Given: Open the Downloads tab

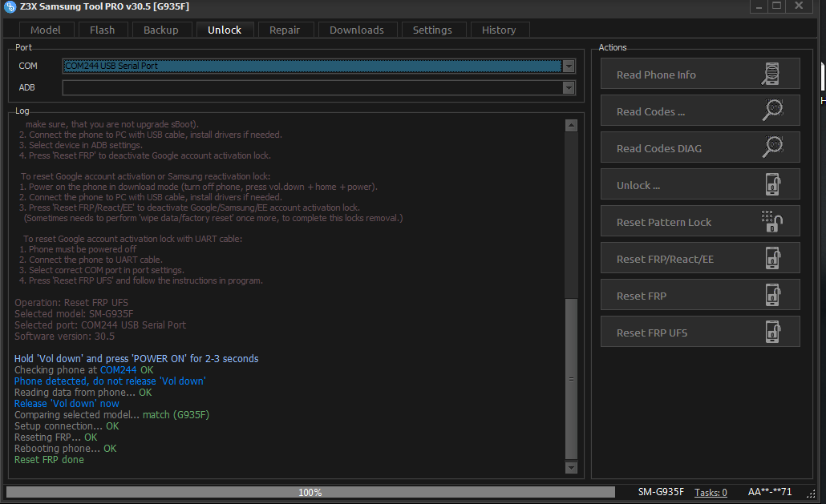Looking at the screenshot, I should click(x=357, y=30).
